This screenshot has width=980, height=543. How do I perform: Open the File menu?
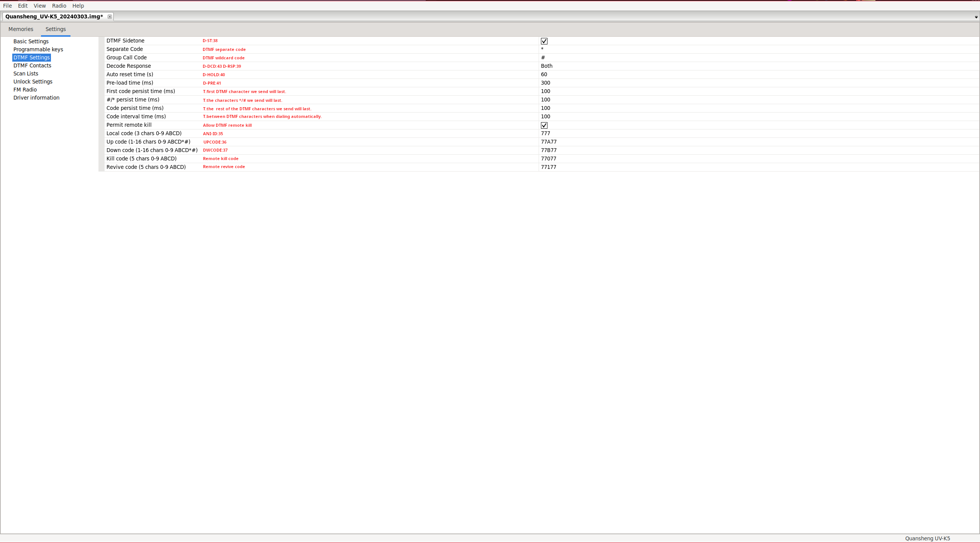(x=7, y=6)
